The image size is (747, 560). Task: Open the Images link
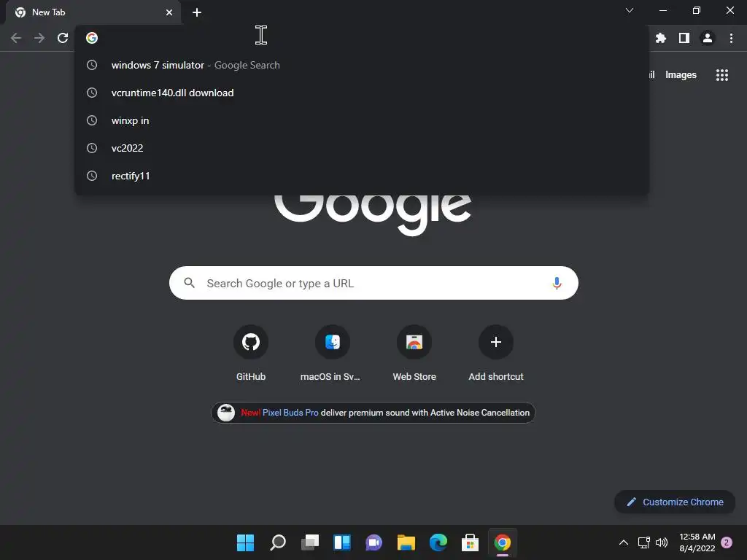681,75
